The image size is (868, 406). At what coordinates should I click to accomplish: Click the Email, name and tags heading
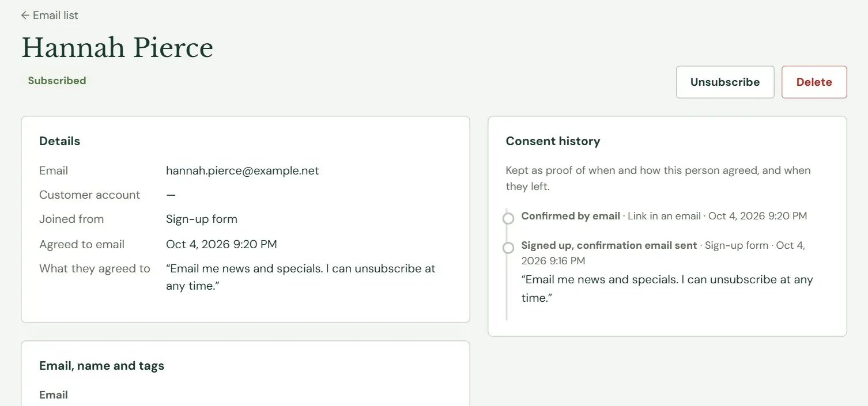coord(101,366)
